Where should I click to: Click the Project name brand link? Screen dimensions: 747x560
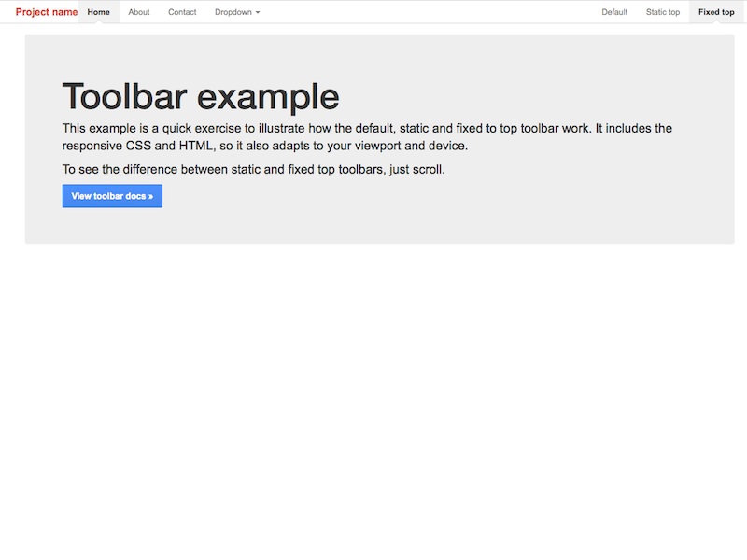pyautogui.click(x=47, y=12)
